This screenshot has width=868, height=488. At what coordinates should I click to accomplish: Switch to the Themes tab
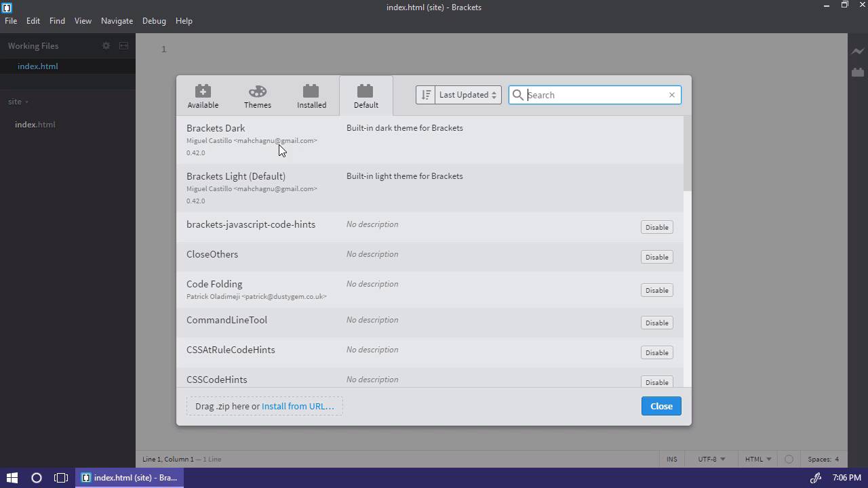click(257, 96)
